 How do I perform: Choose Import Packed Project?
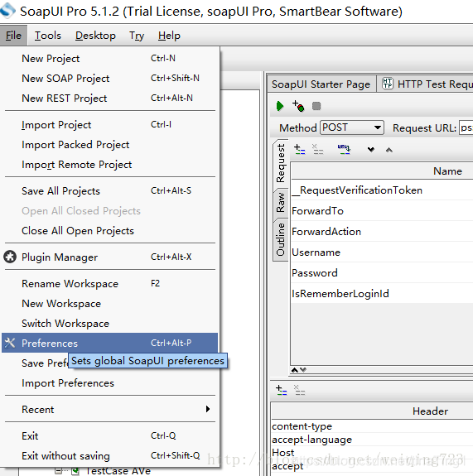(x=110, y=145)
